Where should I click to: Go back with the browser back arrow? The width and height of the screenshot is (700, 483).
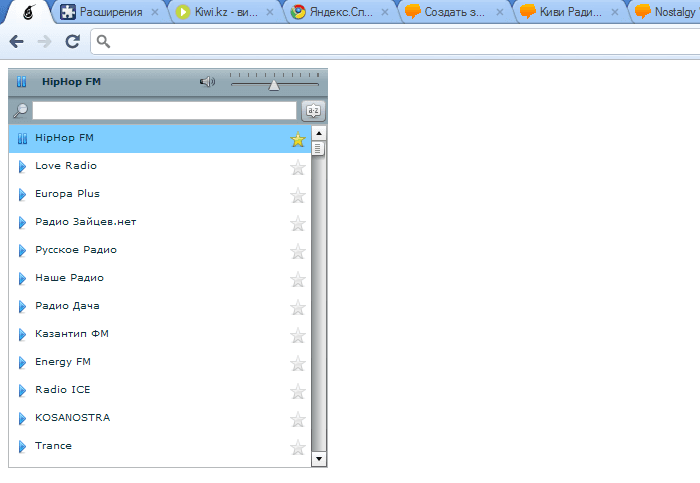click(x=17, y=42)
